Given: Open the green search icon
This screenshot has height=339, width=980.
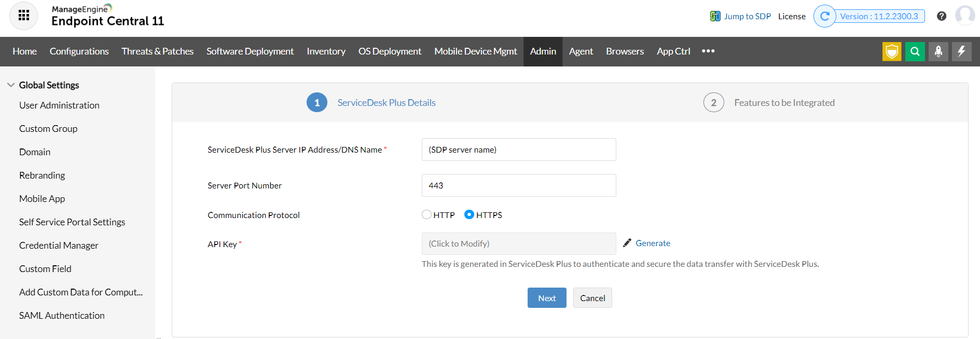Looking at the screenshot, I should coord(915,51).
